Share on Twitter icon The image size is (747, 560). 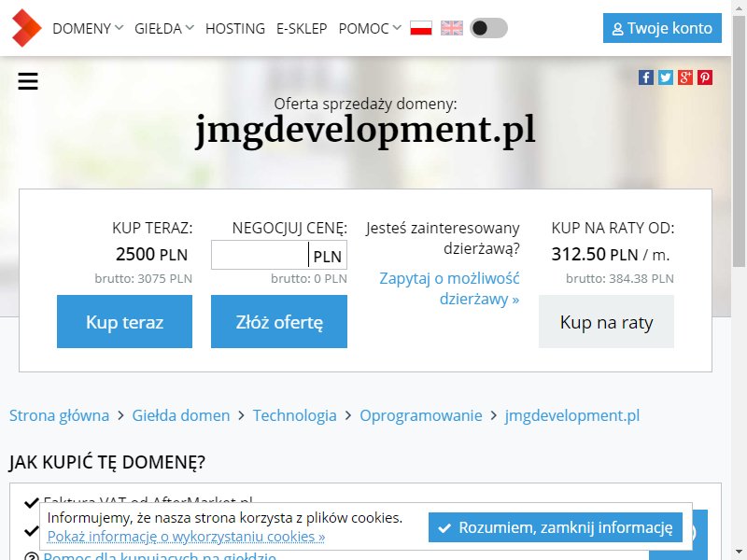pos(666,77)
